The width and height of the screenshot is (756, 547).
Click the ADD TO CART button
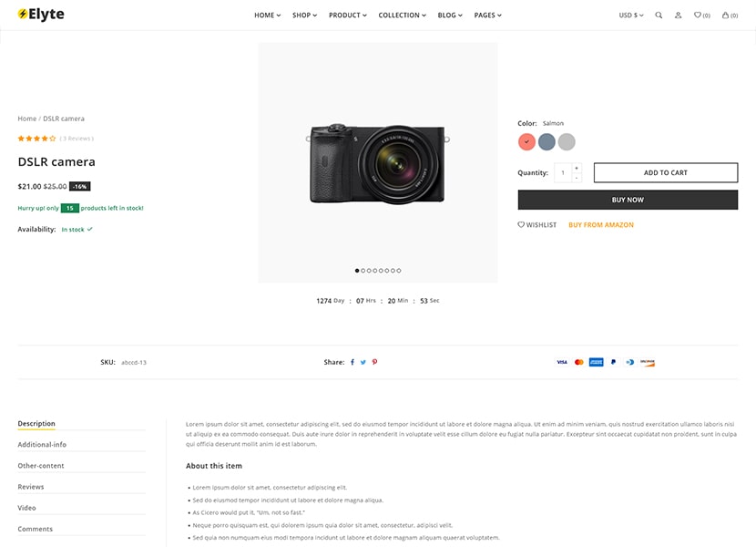[x=664, y=172]
